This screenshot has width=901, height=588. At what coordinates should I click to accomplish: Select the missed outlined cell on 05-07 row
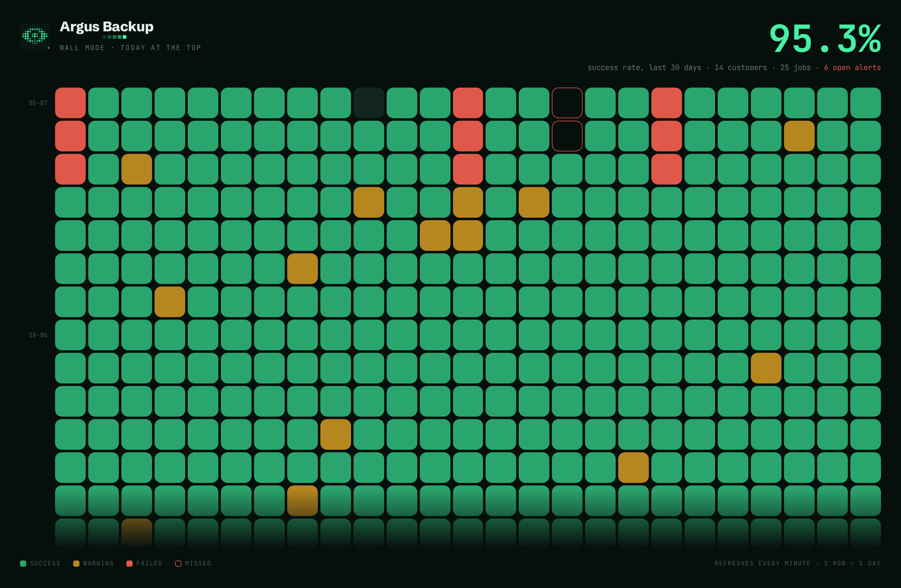[x=567, y=103]
